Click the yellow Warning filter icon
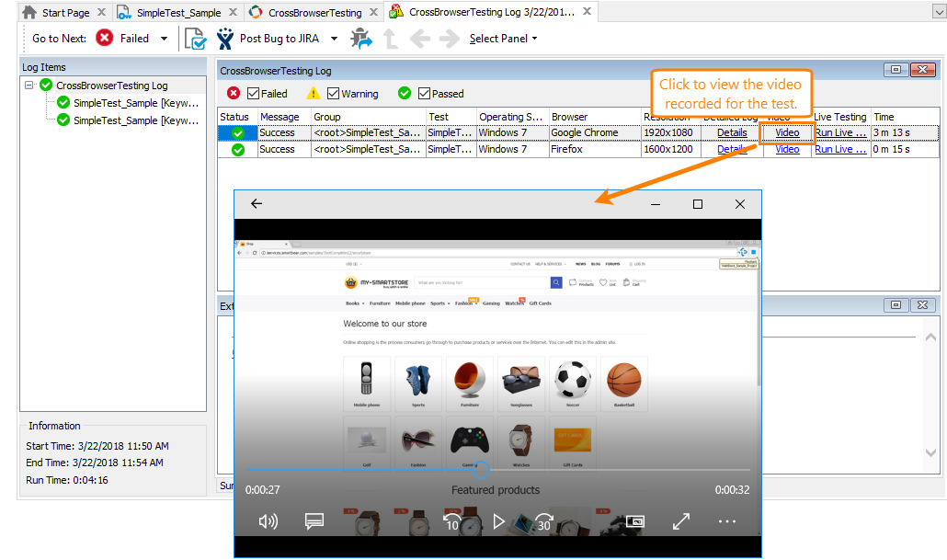Viewport: 947px width, 560px height. (313, 93)
